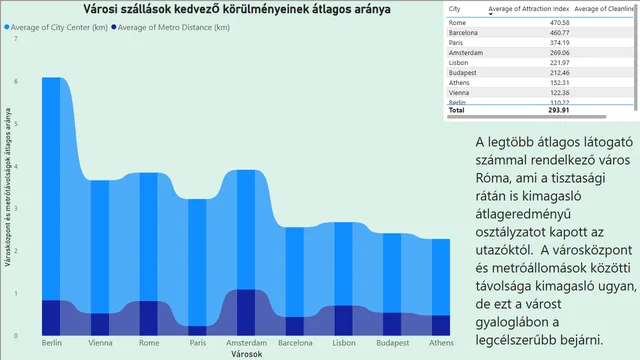Click Lisbon's dark Metro Distance bar segment
The width and height of the screenshot is (640, 360).
click(344, 320)
